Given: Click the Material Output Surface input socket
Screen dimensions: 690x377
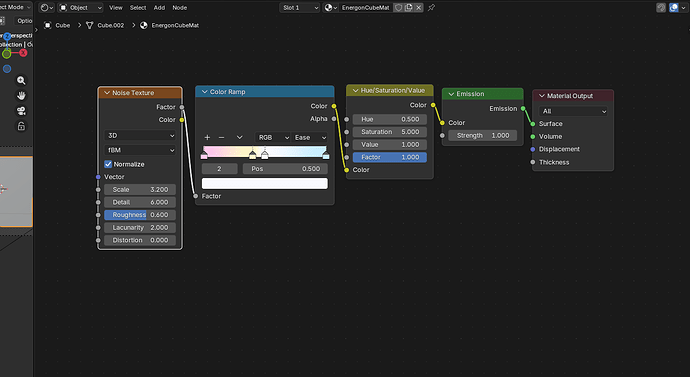Looking at the screenshot, I should (533, 124).
